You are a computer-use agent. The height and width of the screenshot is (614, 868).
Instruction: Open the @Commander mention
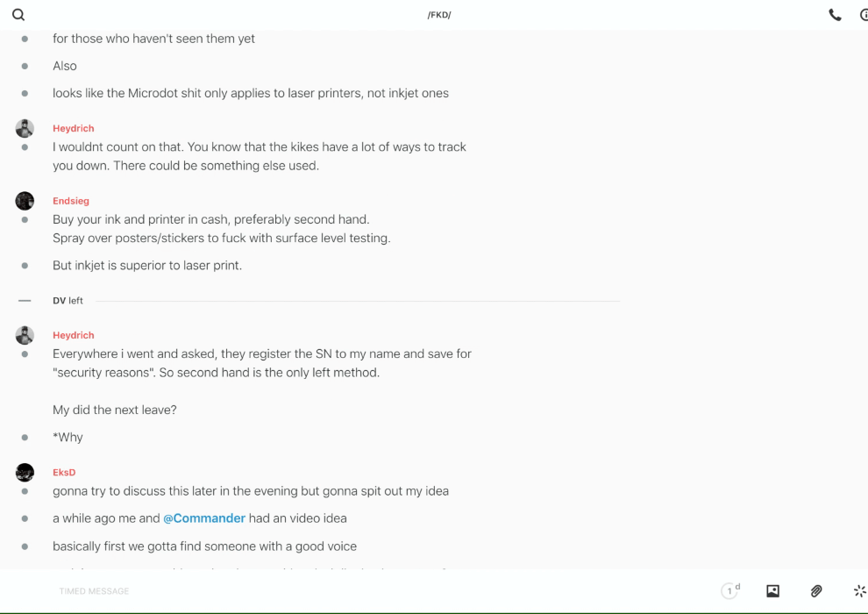[x=204, y=518]
